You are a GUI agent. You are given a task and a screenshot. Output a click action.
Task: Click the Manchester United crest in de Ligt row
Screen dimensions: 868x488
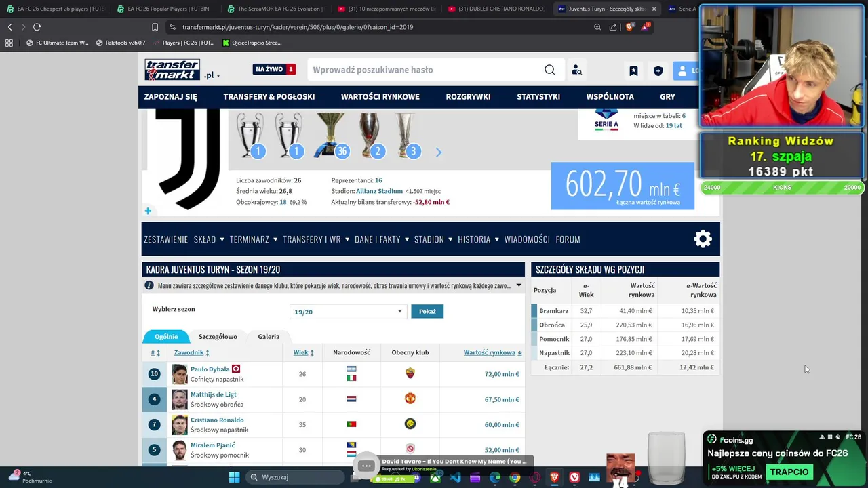coord(410,399)
